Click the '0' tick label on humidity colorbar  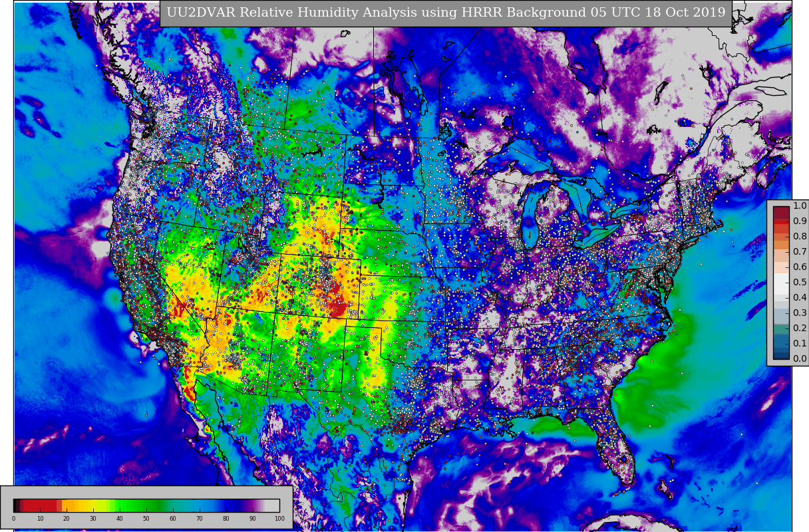point(13,519)
